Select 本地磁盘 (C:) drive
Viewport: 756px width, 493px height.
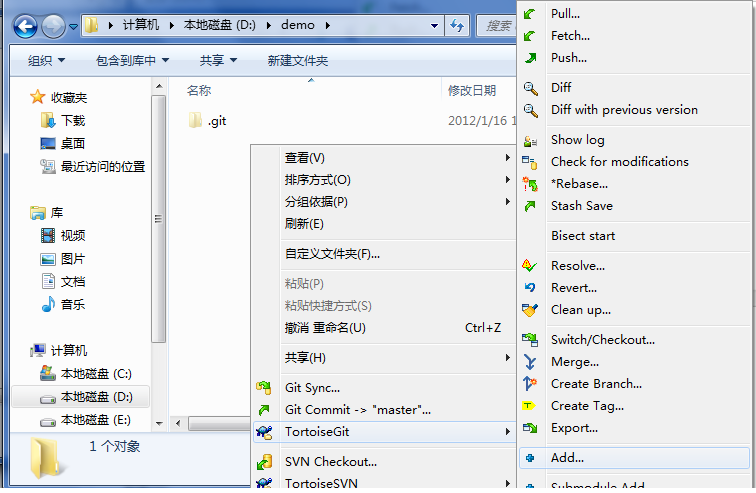click(x=95, y=374)
